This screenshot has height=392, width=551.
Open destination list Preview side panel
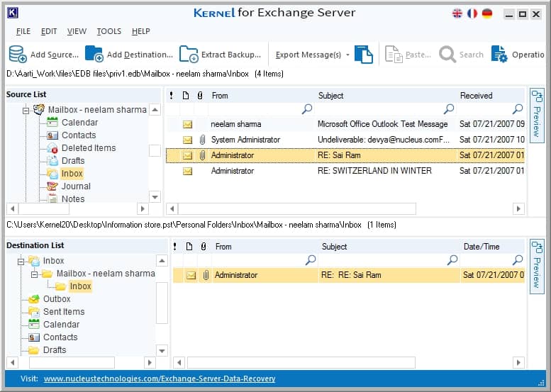tap(537, 267)
